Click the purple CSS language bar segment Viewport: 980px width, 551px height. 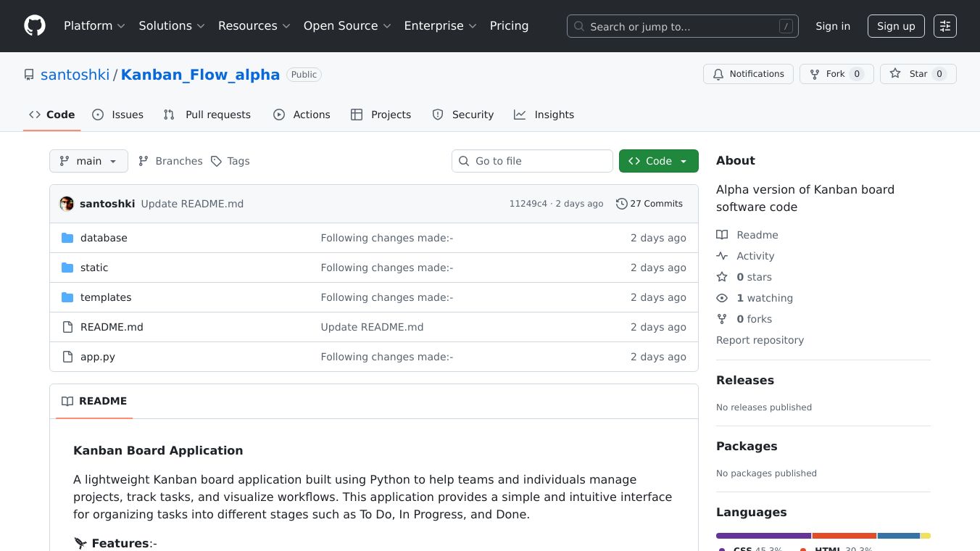(x=763, y=536)
